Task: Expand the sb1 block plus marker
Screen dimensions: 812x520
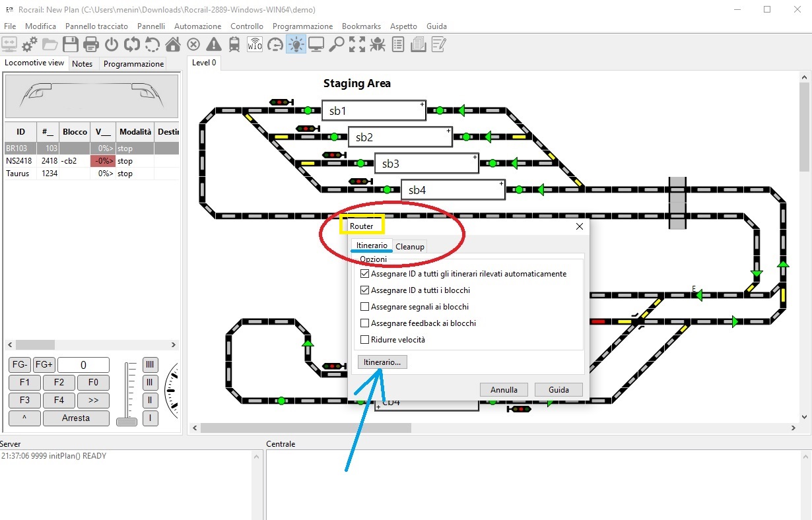Action: click(422, 104)
